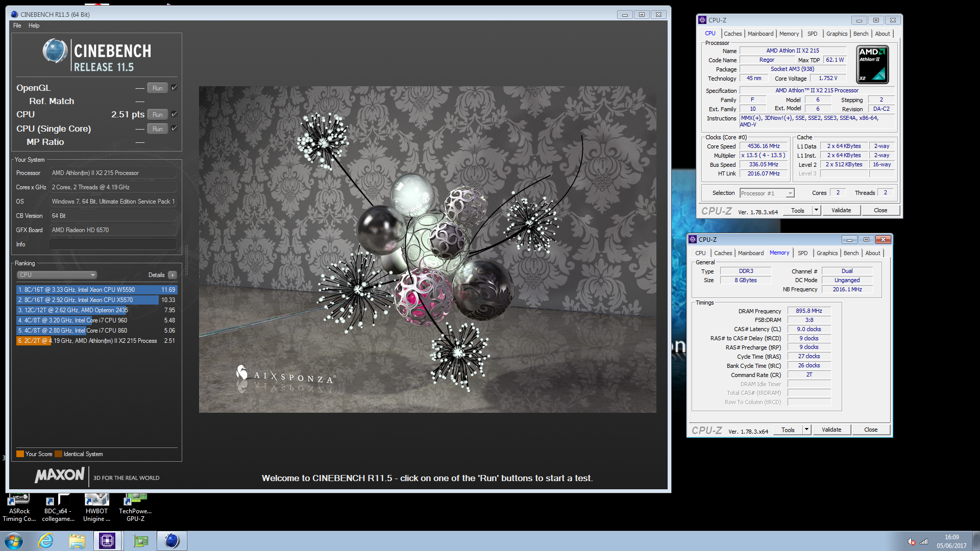The width and height of the screenshot is (980, 551).
Task: Open the Ranking CPU dropdown
Action: [57, 275]
